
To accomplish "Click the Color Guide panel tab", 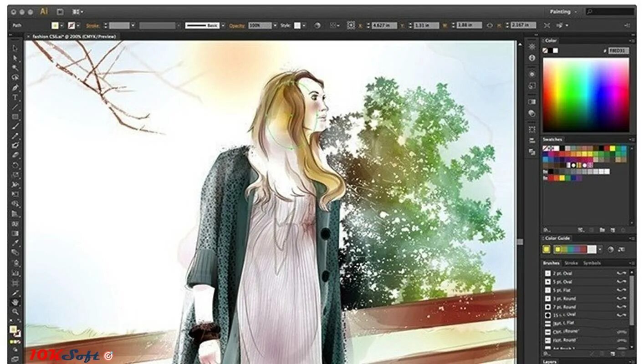I will [557, 238].
